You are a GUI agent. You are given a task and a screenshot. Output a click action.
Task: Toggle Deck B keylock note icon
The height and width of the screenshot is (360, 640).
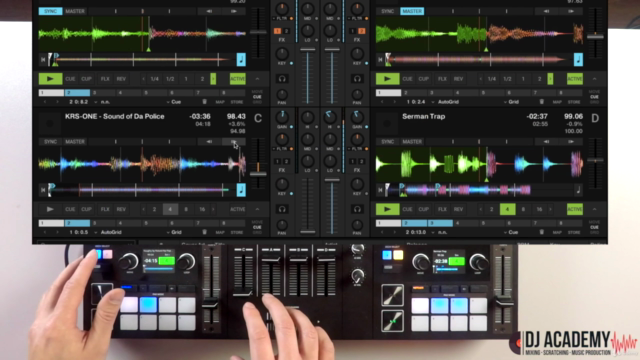[x=578, y=60]
